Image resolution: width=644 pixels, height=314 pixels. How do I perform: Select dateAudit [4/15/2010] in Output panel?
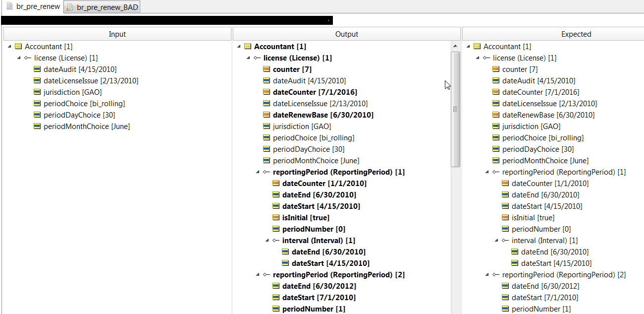tap(310, 81)
